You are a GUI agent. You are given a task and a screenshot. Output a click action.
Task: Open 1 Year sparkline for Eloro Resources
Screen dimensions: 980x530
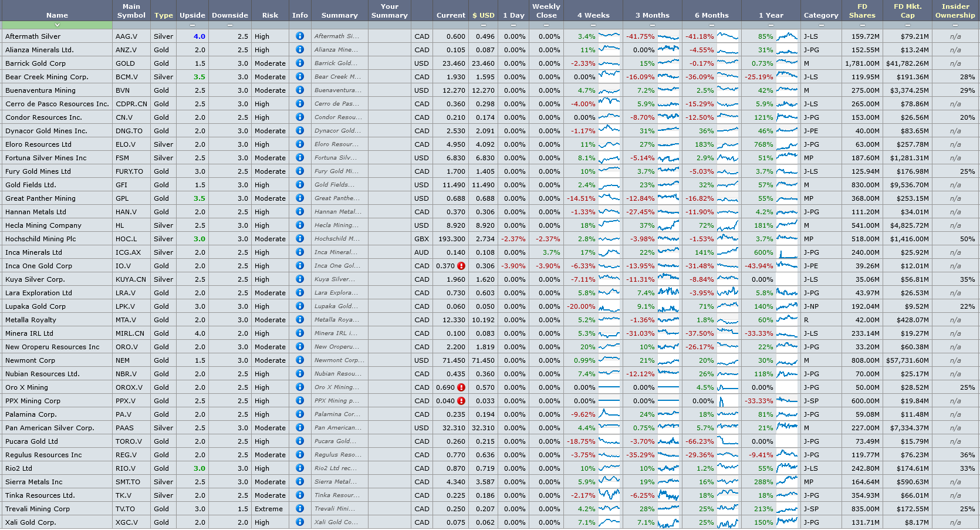(x=787, y=144)
